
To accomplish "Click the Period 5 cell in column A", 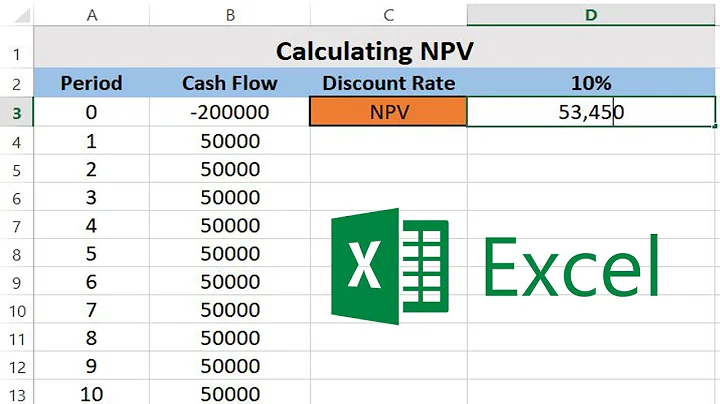I will pyautogui.click(x=92, y=252).
